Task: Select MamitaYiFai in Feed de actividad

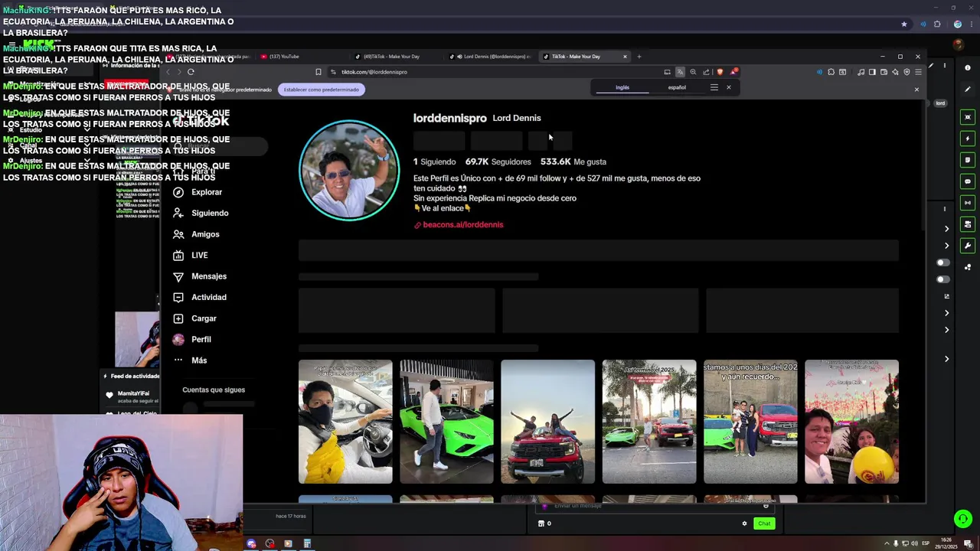Action: point(133,393)
